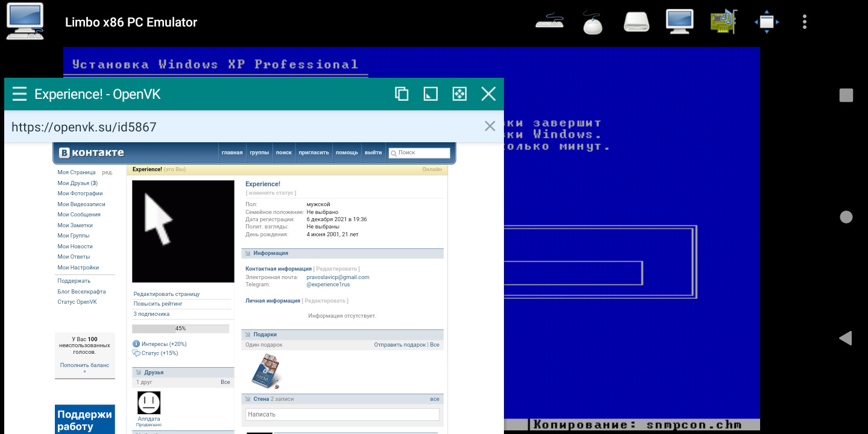868x434 pixels.
Task: Click Пополнить баланс link
Action: (85, 368)
